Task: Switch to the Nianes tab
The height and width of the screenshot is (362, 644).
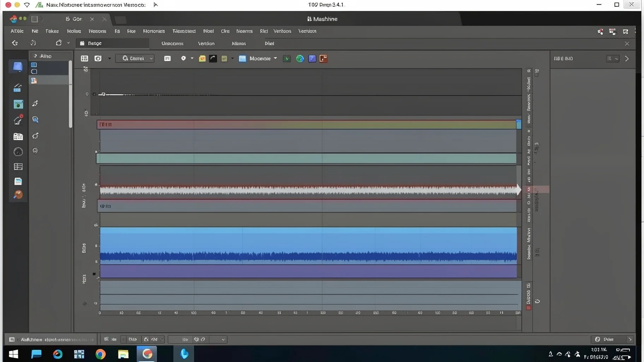Action: coord(239,43)
